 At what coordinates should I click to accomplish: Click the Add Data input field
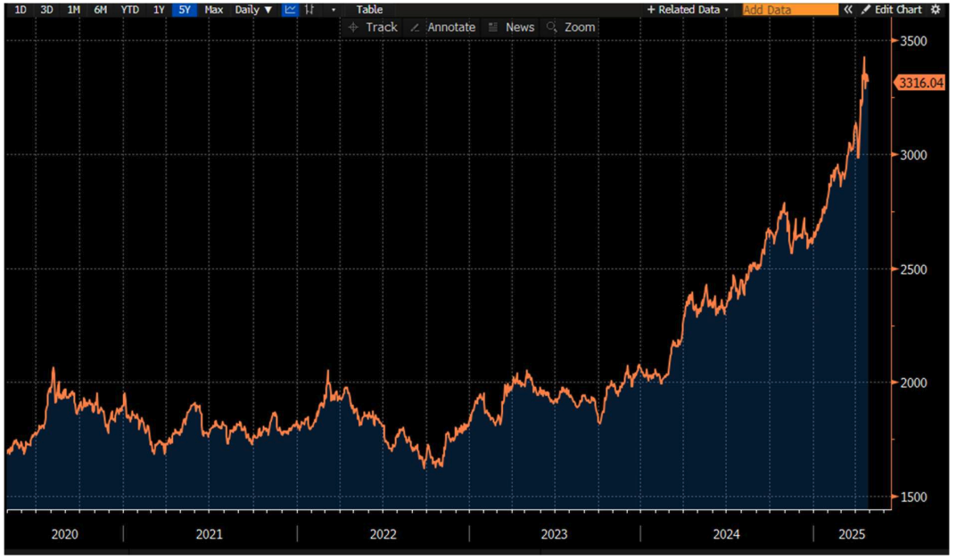click(789, 10)
